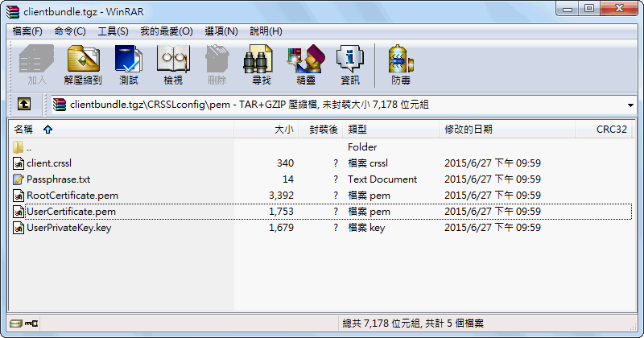Go up one folder level arrow button
Image resolution: width=644 pixels, height=338 pixels.
coord(24,105)
